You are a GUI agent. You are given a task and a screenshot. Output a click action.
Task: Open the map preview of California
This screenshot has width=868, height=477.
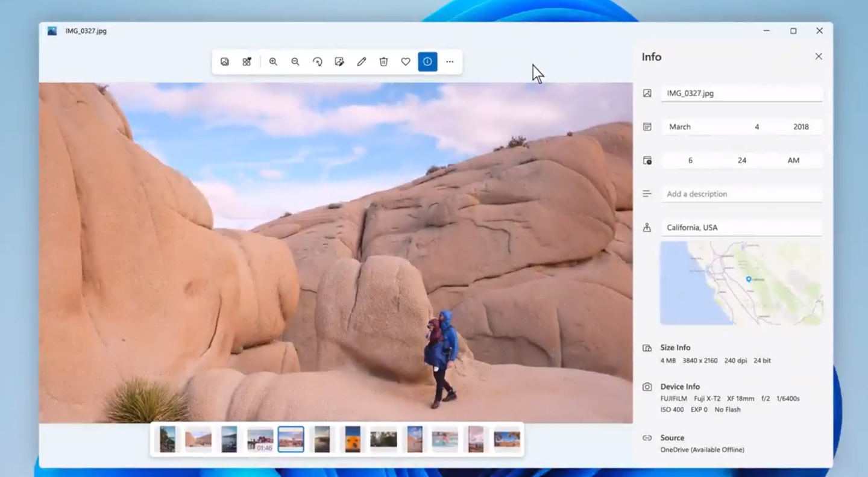coord(741,283)
